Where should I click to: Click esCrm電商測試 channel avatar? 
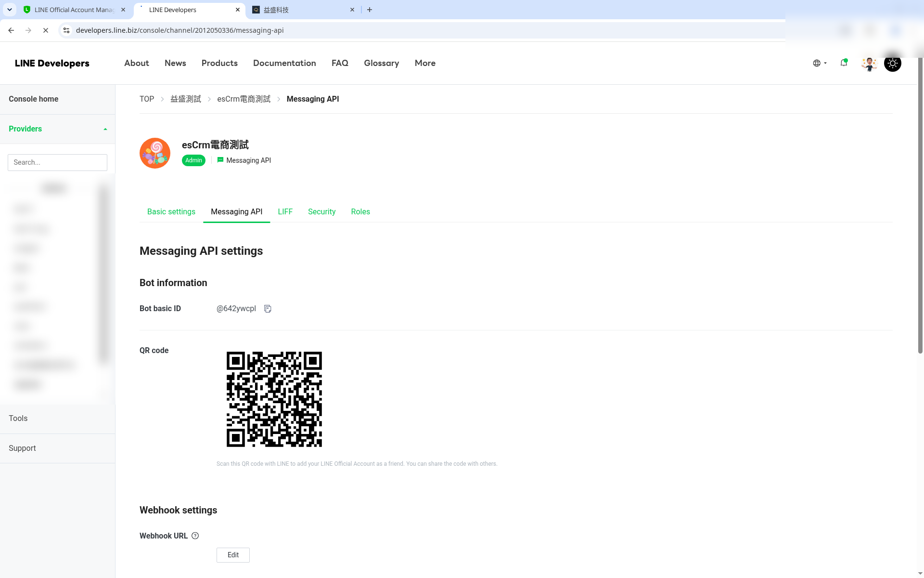click(155, 153)
